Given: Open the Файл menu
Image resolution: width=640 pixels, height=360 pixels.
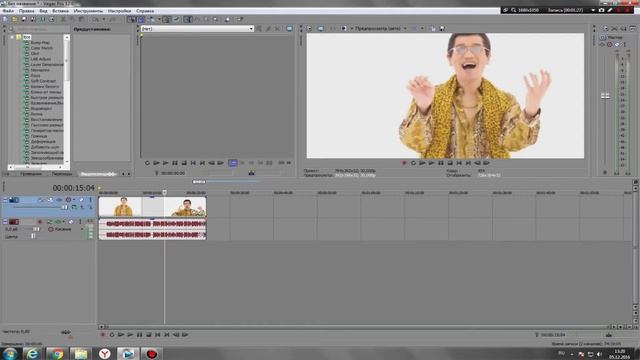Looking at the screenshot, I should [8, 11].
